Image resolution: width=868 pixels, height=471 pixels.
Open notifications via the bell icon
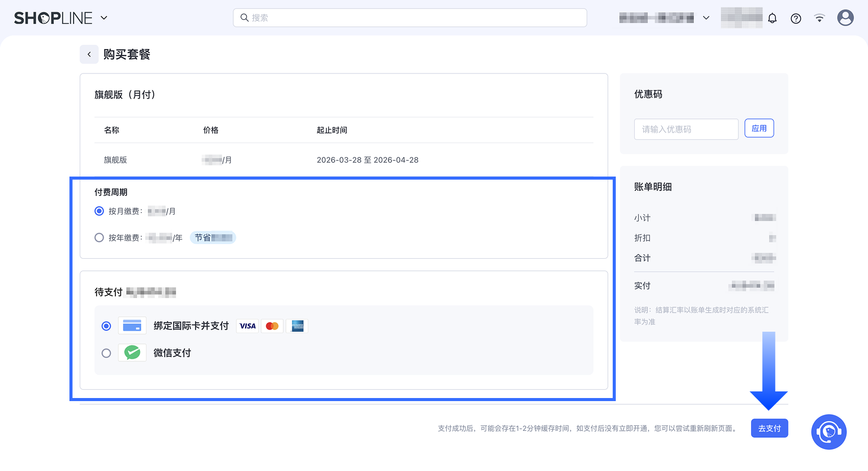772,18
